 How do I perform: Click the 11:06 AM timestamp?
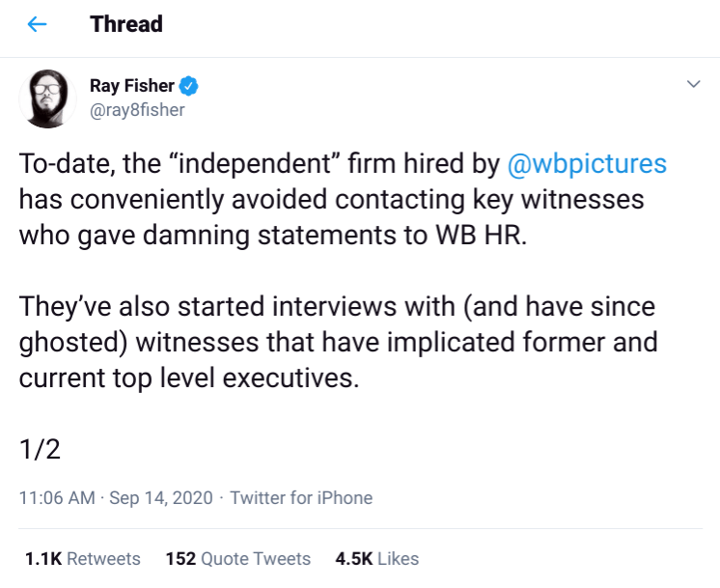click(x=57, y=498)
